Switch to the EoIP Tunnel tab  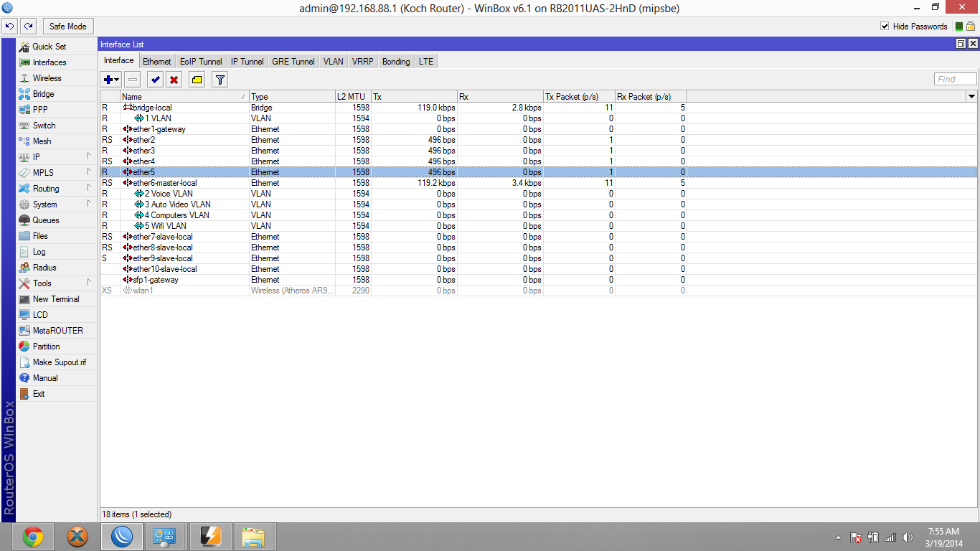pyautogui.click(x=201, y=62)
